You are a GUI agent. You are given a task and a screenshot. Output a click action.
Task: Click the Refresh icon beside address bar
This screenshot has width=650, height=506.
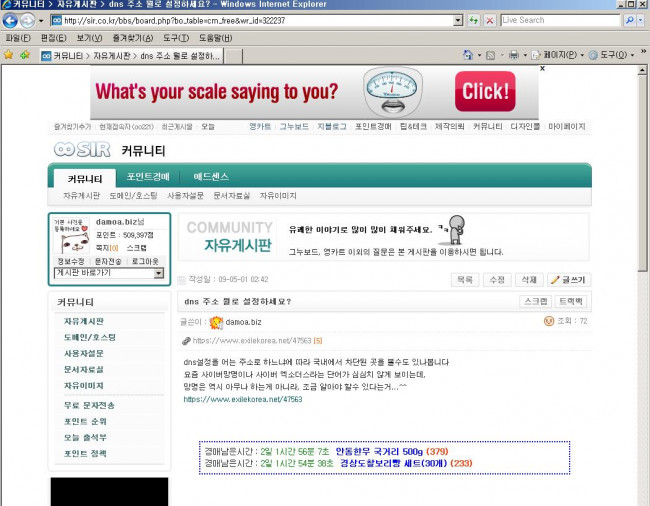coord(473,20)
